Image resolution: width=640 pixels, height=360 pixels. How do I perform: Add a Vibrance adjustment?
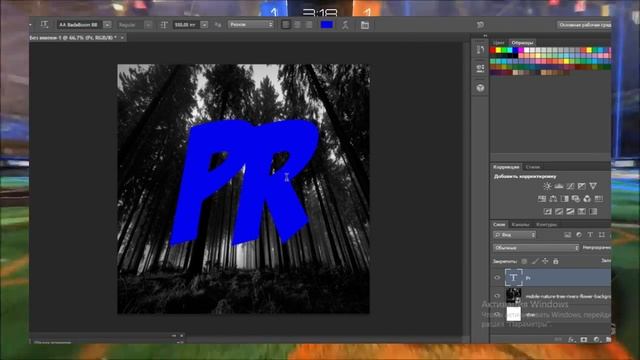[593, 186]
